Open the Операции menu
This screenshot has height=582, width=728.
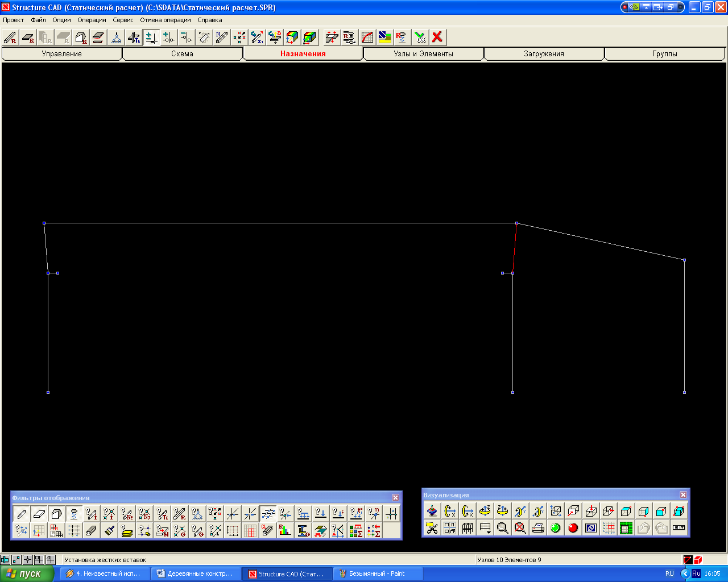92,20
